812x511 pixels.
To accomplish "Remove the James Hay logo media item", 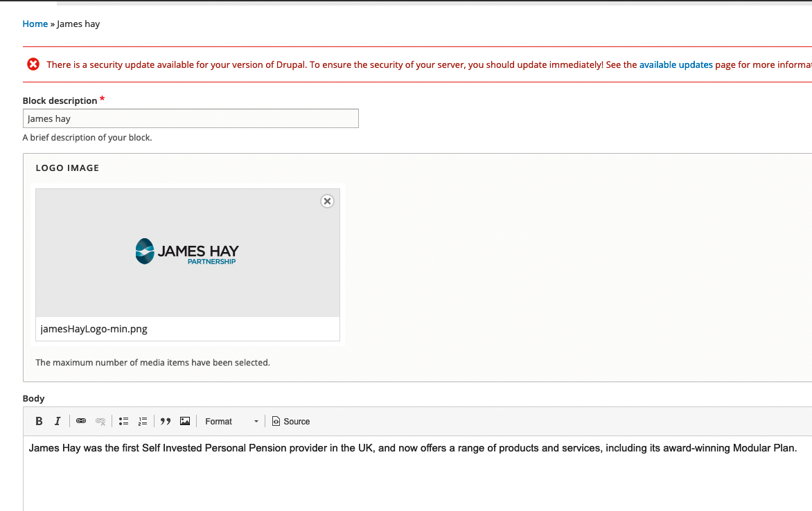I will tap(327, 201).
